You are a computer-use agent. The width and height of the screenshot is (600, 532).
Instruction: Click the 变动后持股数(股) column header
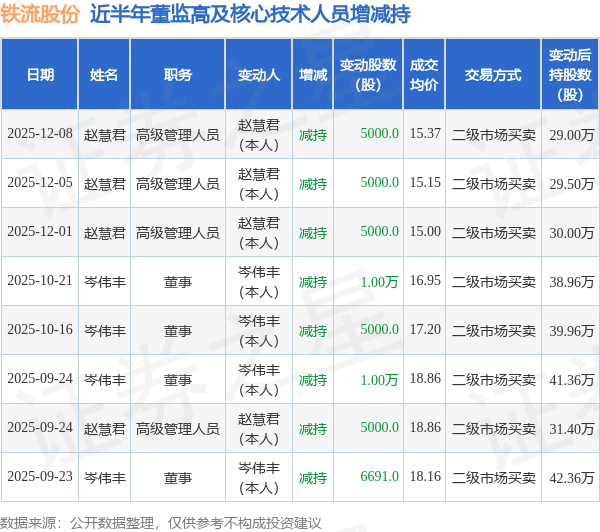[570, 75]
